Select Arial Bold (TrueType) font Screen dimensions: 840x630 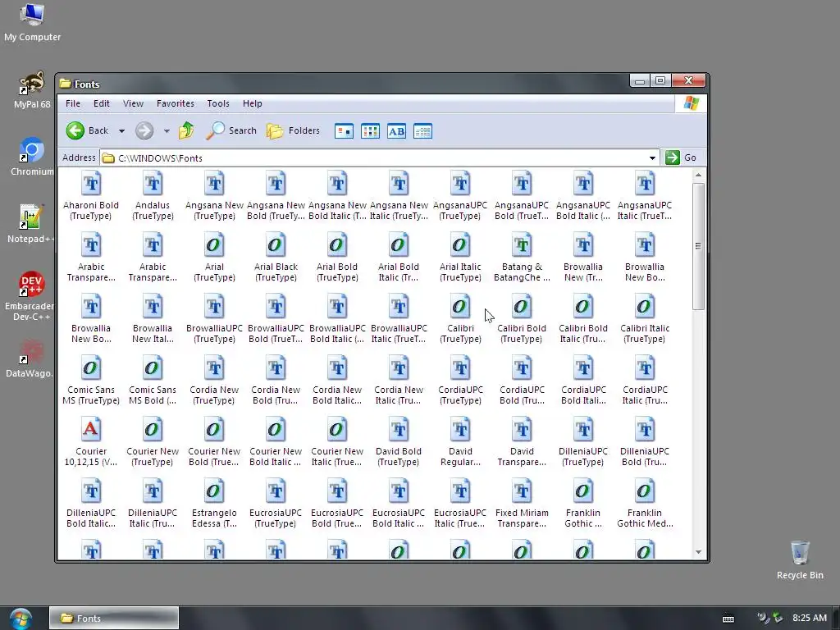pyautogui.click(x=337, y=245)
